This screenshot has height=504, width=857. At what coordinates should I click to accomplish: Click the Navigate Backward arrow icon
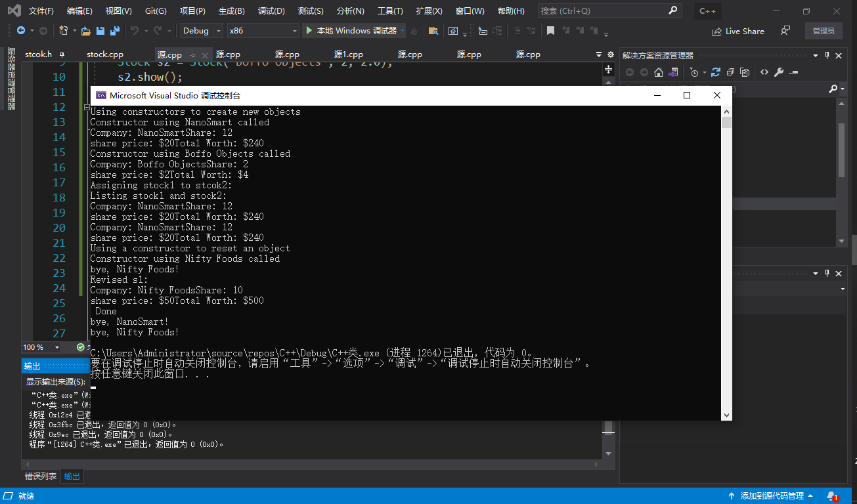click(x=21, y=31)
